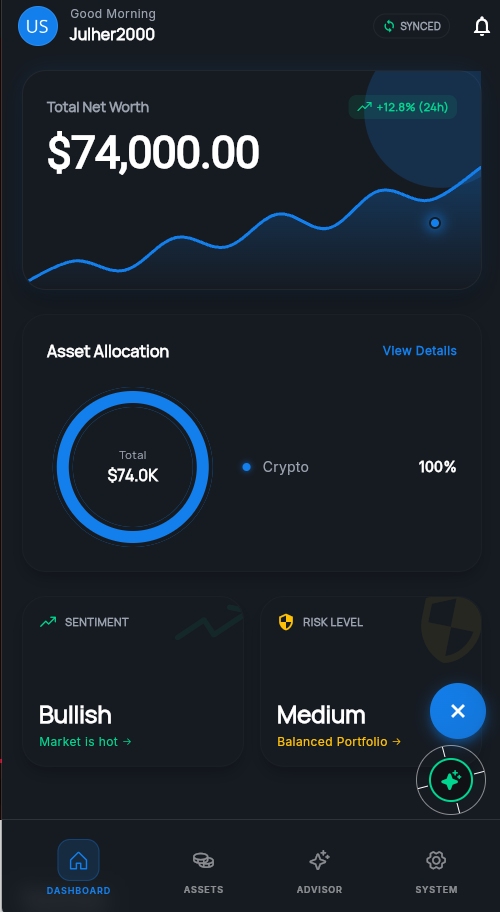Open View Details for Asset Allocation
500x912 pixels.
click(419, 351)
